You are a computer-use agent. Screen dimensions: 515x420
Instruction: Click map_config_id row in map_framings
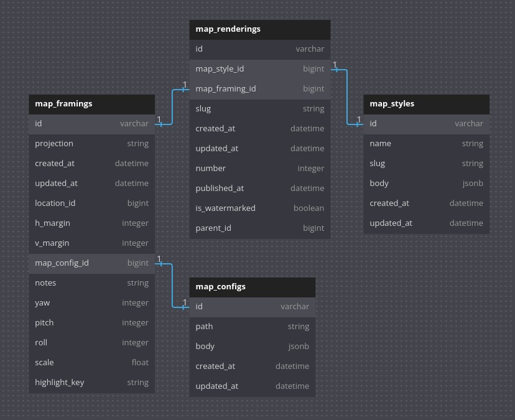(91, 264)
